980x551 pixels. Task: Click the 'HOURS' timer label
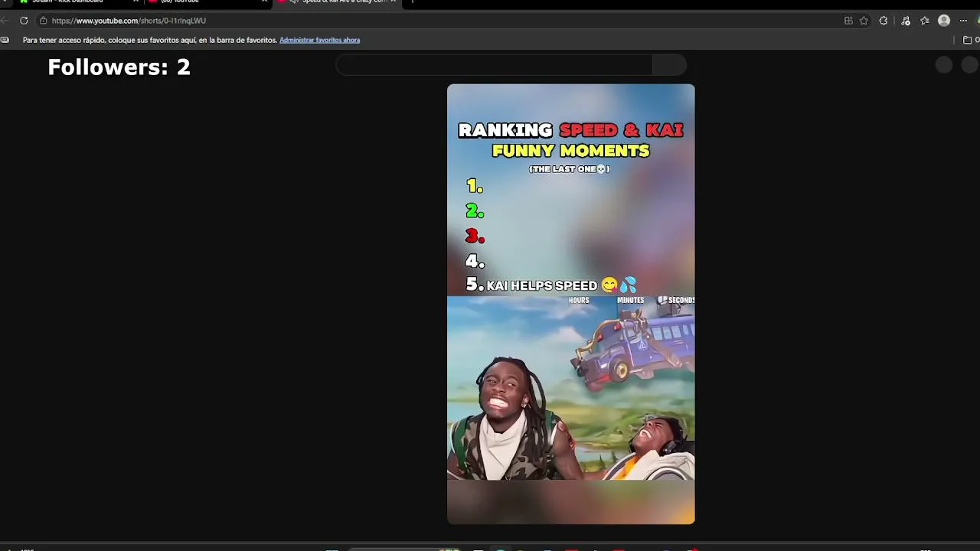pos(579,301)
